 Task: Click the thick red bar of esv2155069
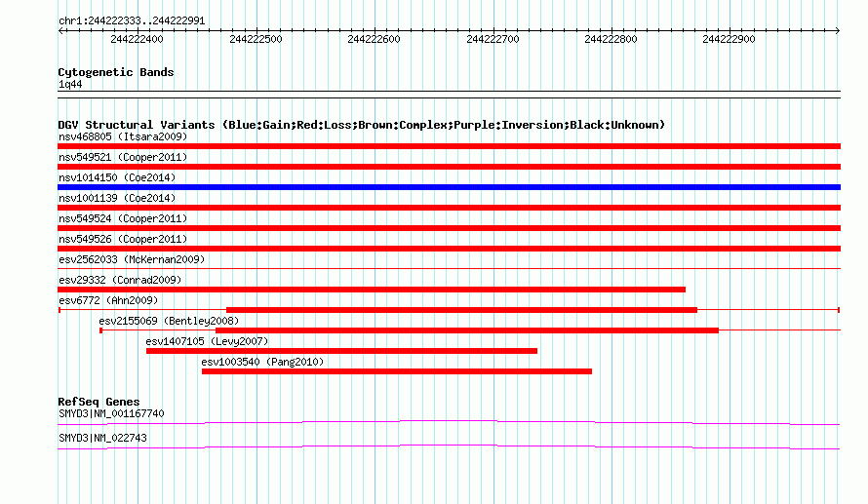point(467,330)
